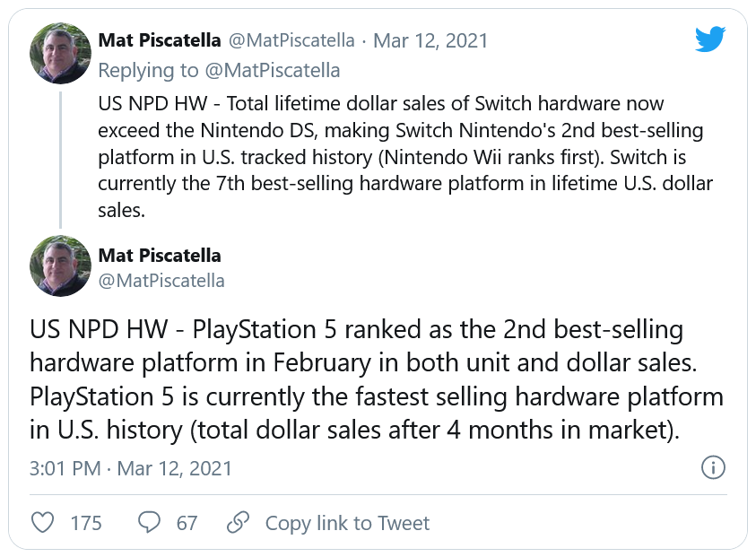This screenshot has width=756, height=557.
Task: Click the chain link copy icon
Action: pos(238,522)
